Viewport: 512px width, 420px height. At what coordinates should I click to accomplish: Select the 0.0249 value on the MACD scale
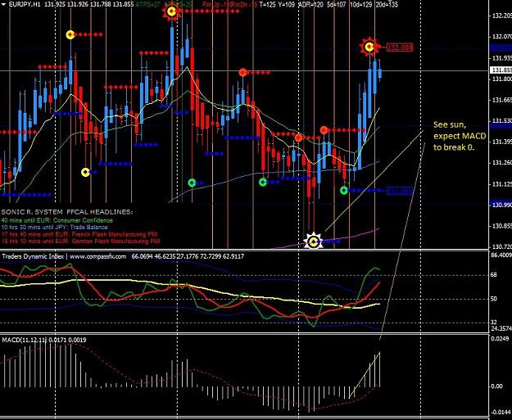pos(500,339)
